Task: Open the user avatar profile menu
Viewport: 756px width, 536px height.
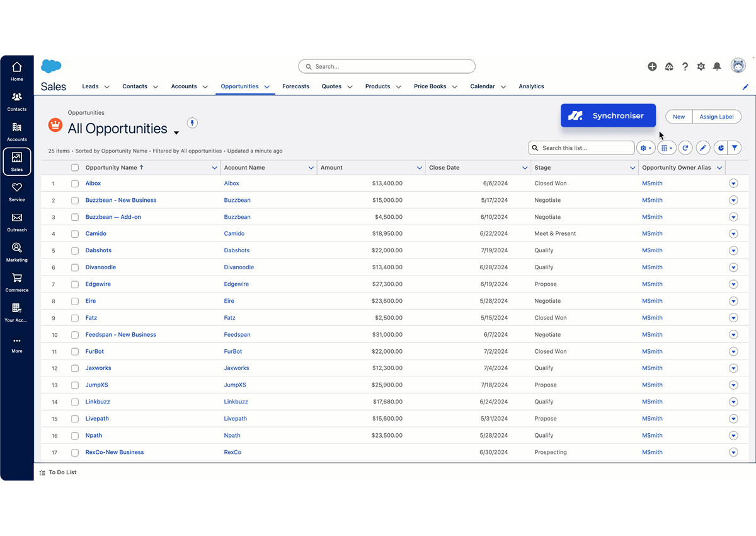Action: (x=738, y=66)
